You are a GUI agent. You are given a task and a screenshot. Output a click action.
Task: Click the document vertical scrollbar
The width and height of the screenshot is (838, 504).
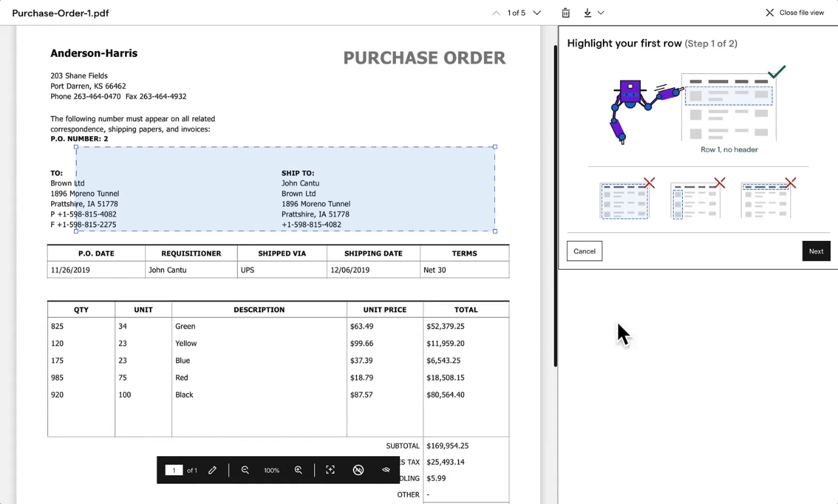click(556, 206)
